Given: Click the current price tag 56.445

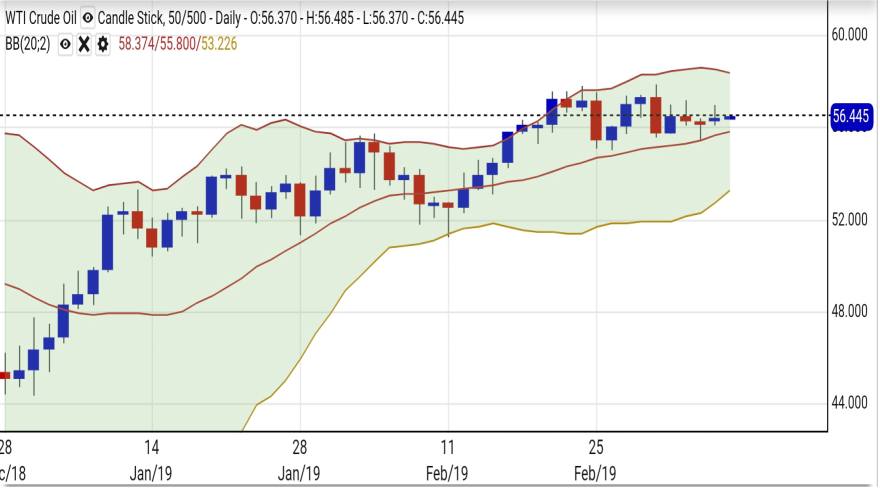Looking at the screenshot, I should tap(852, 116).
